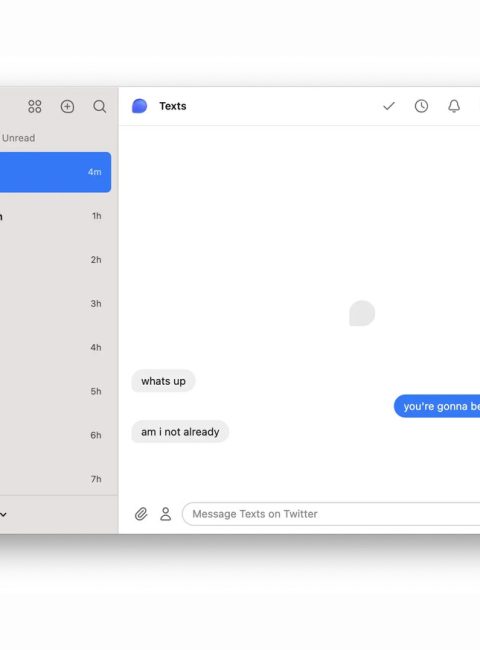The image size is (480, 650).
Task: Select the highlighted 4m conversation
Action: (x=56, y=172)
